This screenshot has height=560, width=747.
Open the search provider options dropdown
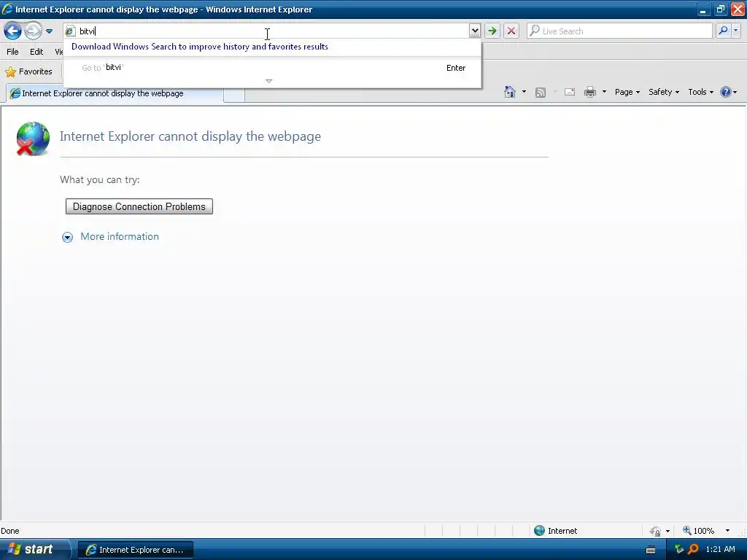[735, 31]
